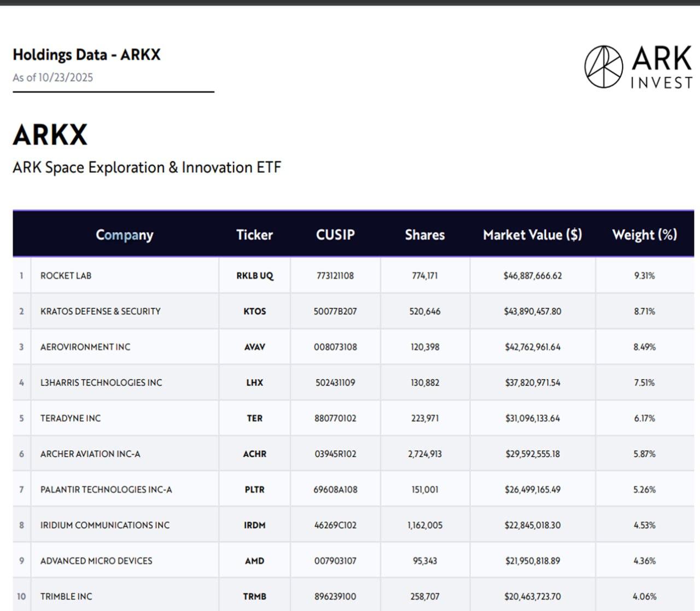
Task: Click the AMD ticker symbol
Action: (x=254, y=561)
